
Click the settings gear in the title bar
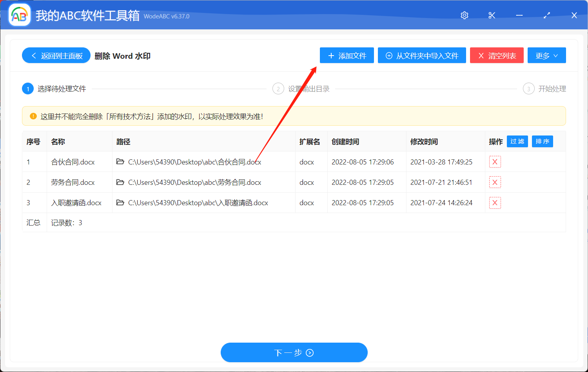click(464, 15)
